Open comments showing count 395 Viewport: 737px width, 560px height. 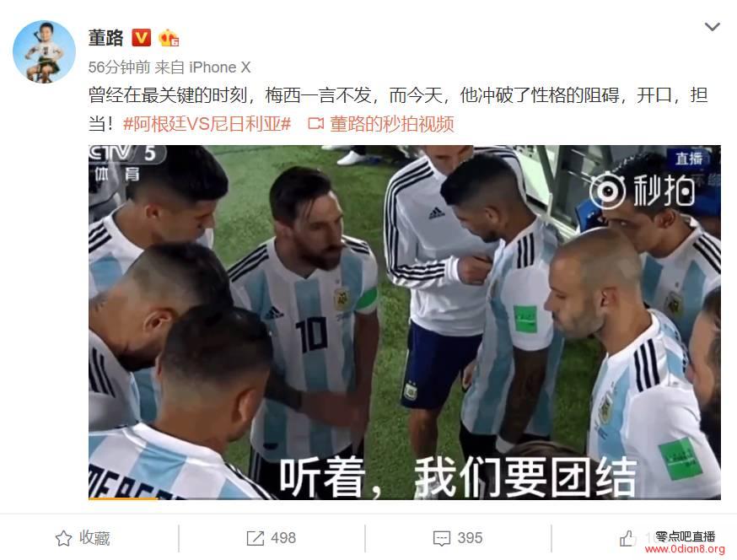pyautogui.click(x=458, y=538)
